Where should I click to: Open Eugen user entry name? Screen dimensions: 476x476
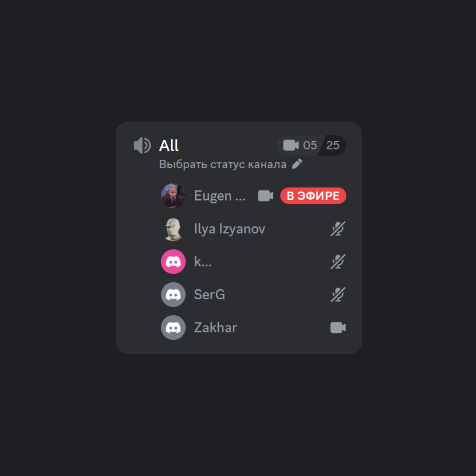(219, 196)
